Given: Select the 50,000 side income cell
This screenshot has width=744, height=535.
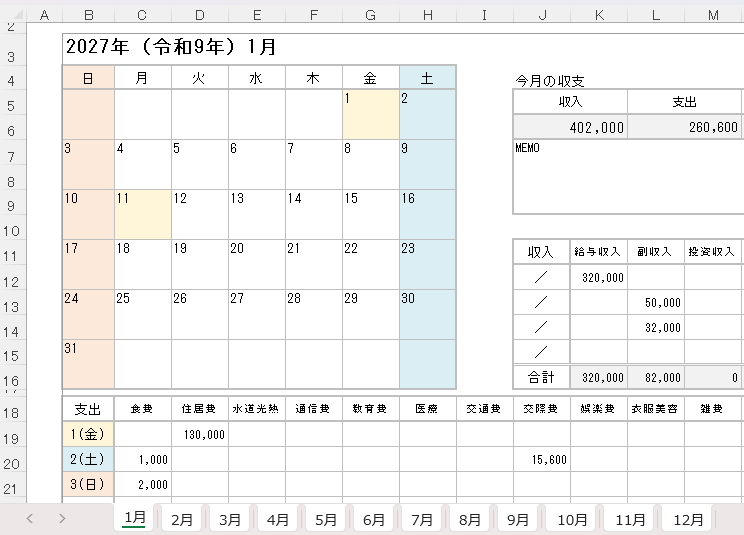Looking at the screenshot, I should pyautogui.click(x=655, y=302).
